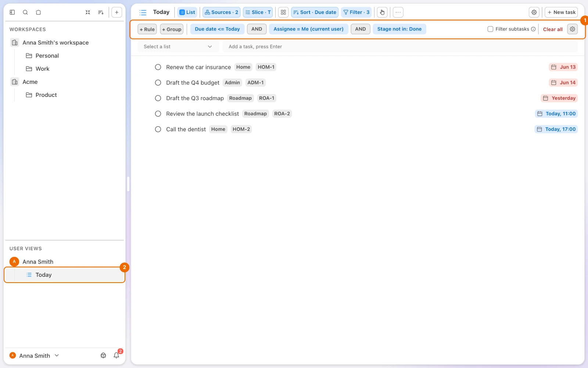
Task: Enable the Filter subtasks checkbox
Action: point(490,29)
